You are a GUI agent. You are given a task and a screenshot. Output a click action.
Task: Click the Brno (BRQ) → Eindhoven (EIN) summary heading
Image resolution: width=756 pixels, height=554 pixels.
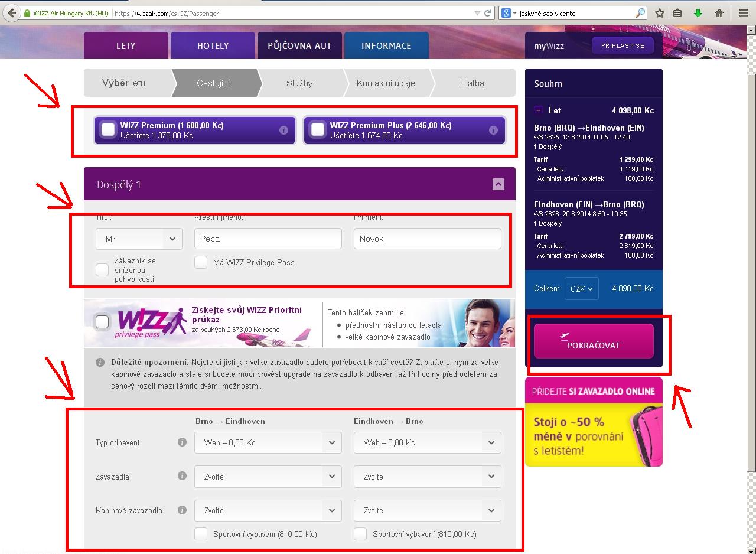(589, 128)
